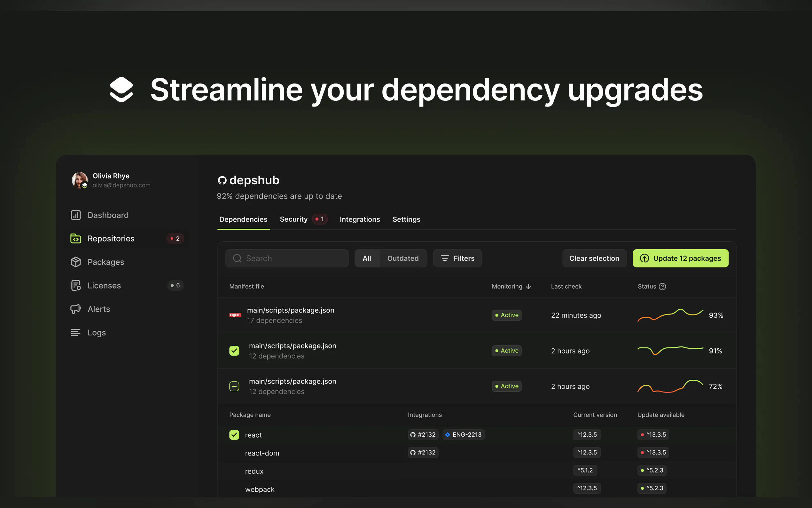
Task: Uncheck the 91% package.json row checkbox
Action: [x=234, y=351]
